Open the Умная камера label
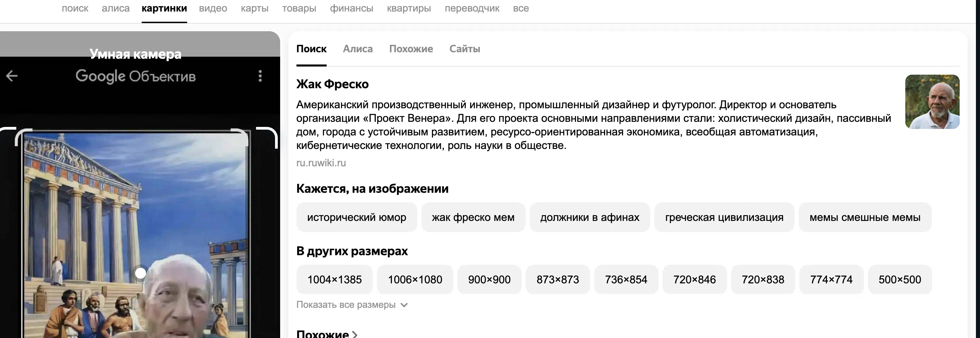The image size is (980, 338). [135, 54]
